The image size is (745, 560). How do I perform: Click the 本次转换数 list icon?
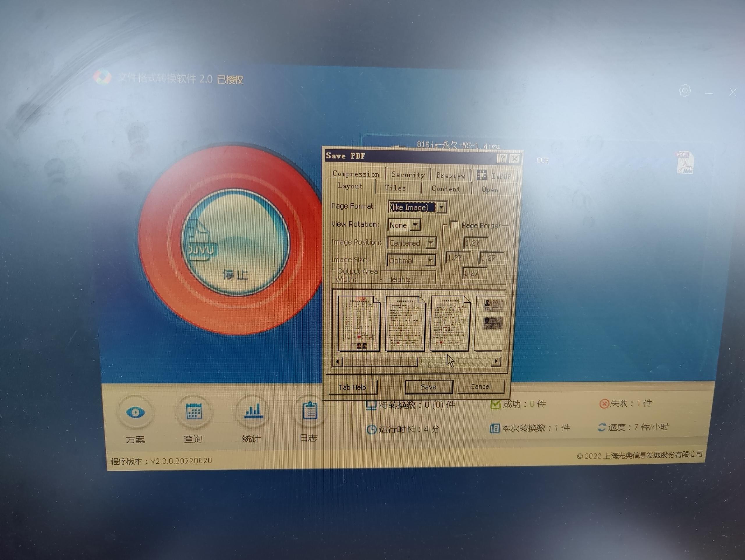(494, 428)
